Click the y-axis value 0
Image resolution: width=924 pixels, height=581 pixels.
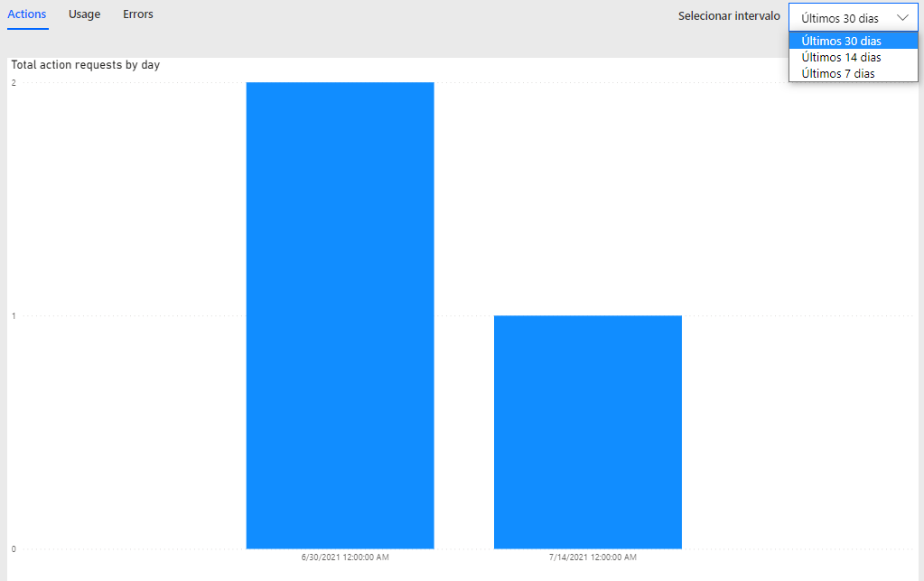click(x=14, y=549)
